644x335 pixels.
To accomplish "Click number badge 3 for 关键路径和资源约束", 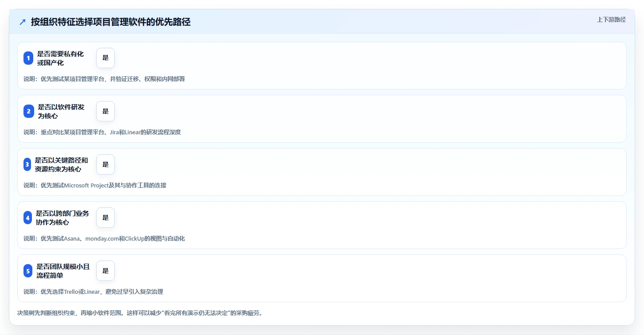I will 27,164.
